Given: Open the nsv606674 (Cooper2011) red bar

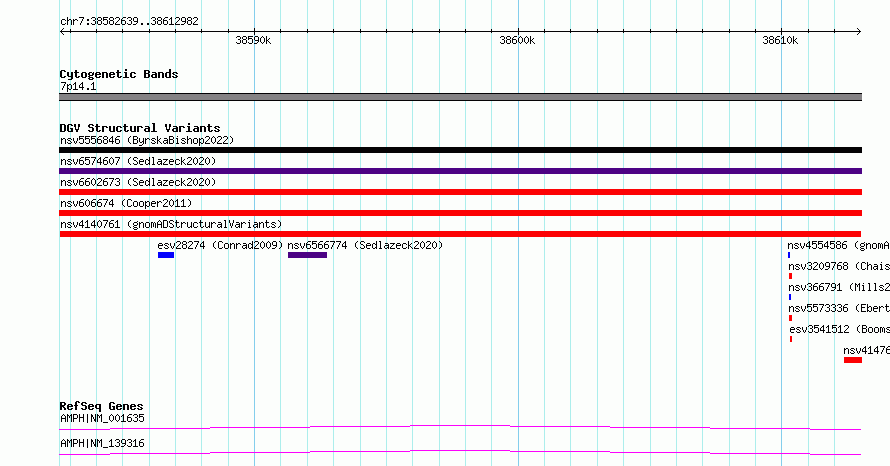Looking at the screenshot, I should pyautogui.click(x=460, y=213).
